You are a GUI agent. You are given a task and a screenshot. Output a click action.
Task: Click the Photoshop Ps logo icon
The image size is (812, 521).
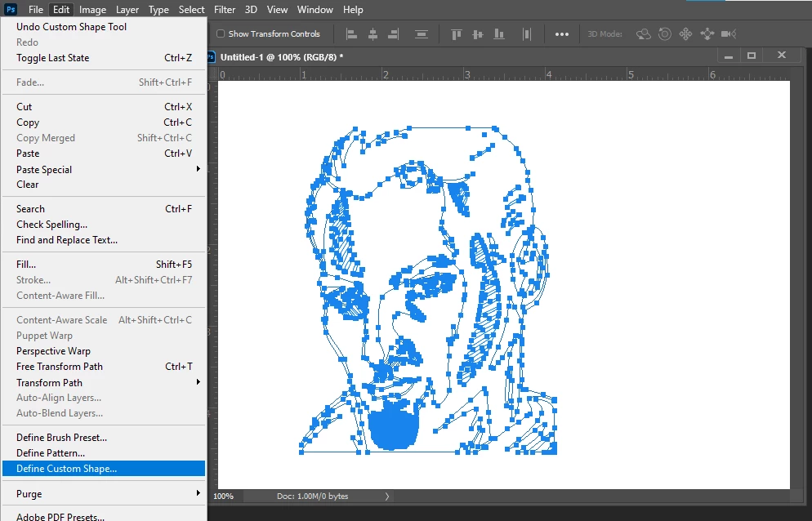point(11,9)
